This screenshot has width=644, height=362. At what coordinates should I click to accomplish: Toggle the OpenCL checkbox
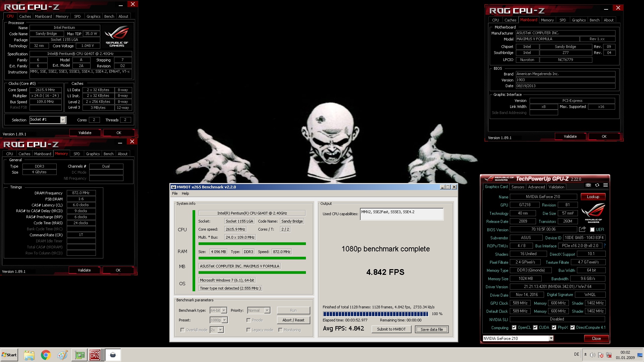[514, 327]
